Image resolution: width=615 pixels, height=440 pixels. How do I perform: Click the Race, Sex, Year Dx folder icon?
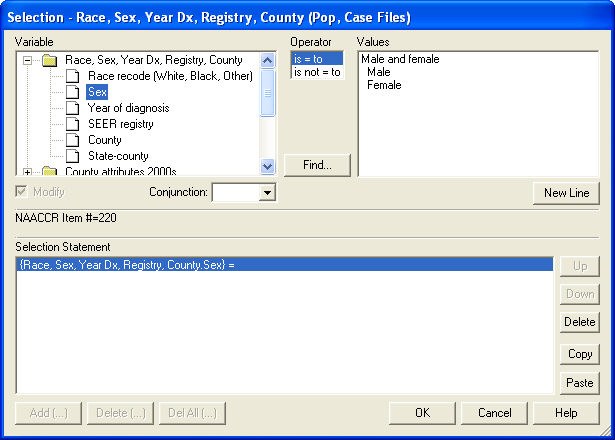(50, 60)
